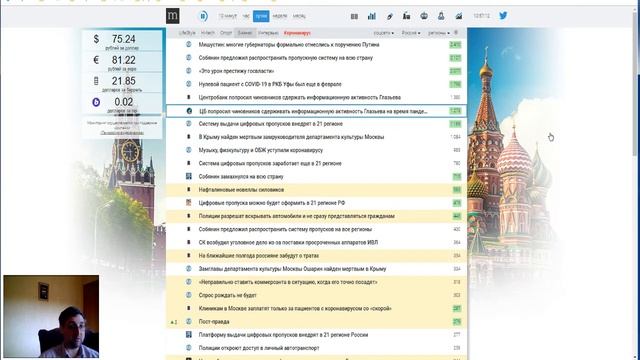Screen dimensions: 640x360
Task: Click the pencil icon in top toolbar
Action: (x=389, y=16)
